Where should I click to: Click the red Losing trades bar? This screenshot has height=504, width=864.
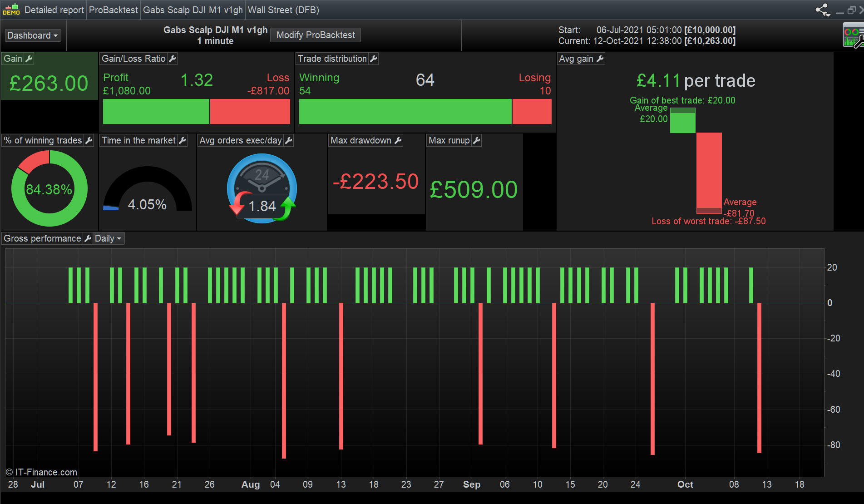532,111
